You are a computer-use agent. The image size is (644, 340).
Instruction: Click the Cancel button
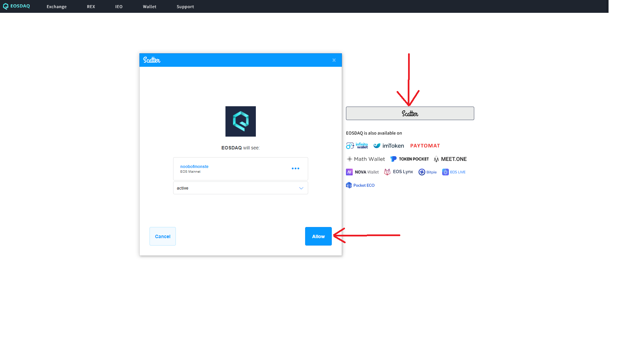(x=163, y=236)
